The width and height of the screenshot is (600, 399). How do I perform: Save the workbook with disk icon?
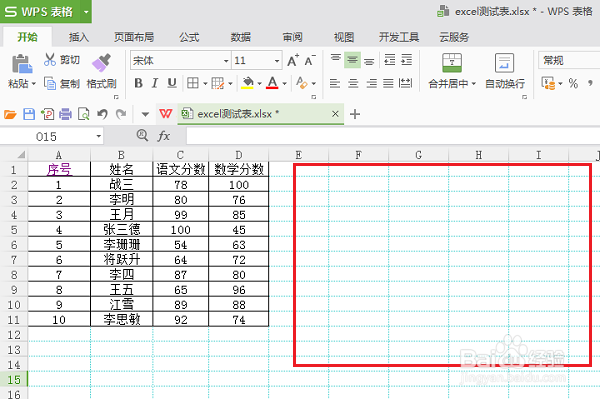click(x=29, y=114)
